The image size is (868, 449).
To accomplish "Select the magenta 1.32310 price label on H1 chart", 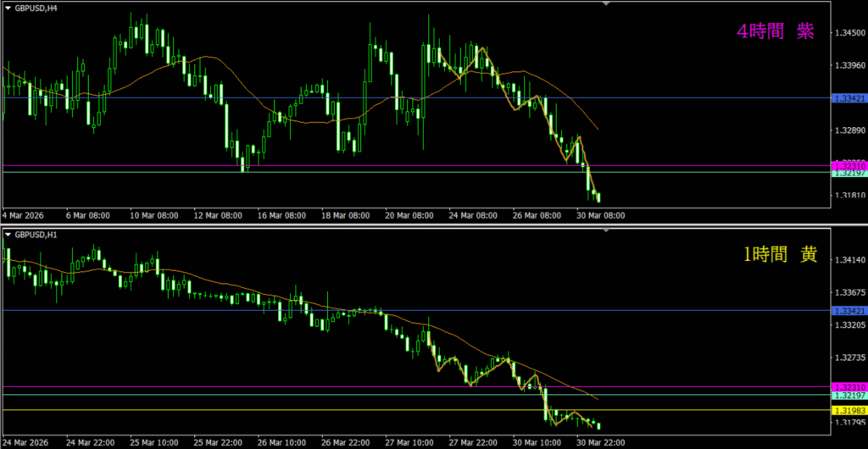I will coord(849,387).
